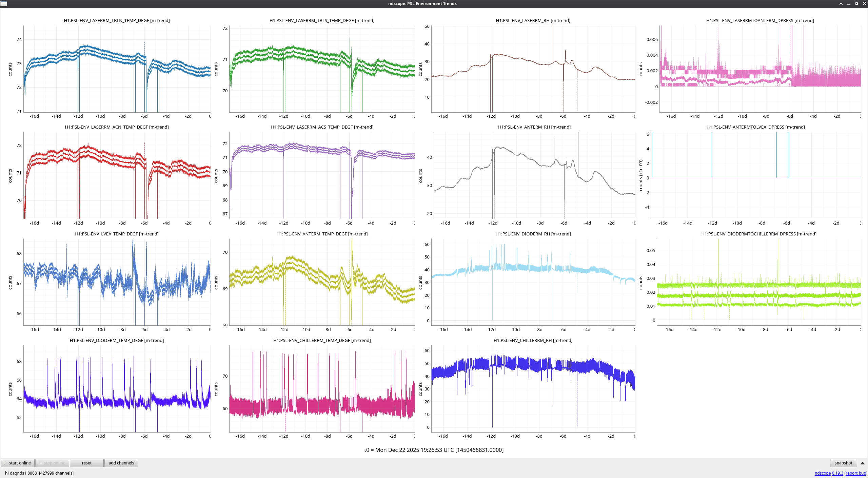The height and width of the screenshot is (478, 868).
Task: Minimize the ndscope window
Action: pos(849,4)
